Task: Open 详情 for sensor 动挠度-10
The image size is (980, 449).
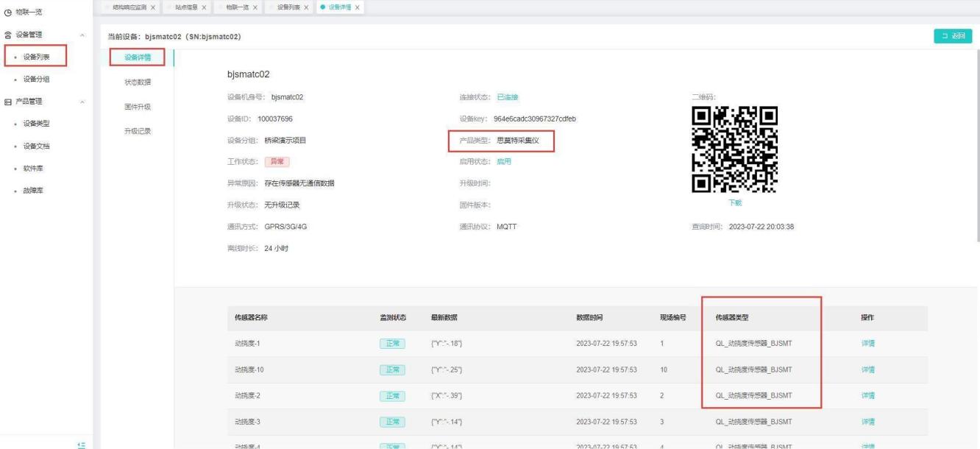Action: point(867,370)
